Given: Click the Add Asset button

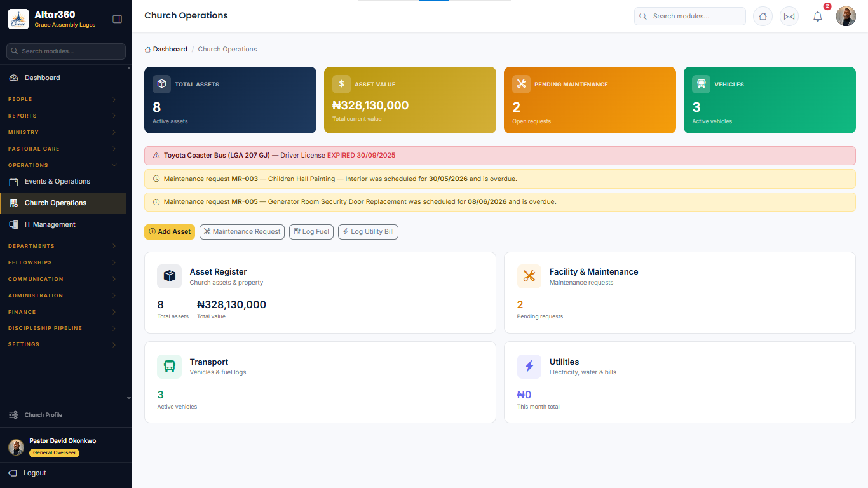Looking at the screenshot, I should tap(170, 232).
